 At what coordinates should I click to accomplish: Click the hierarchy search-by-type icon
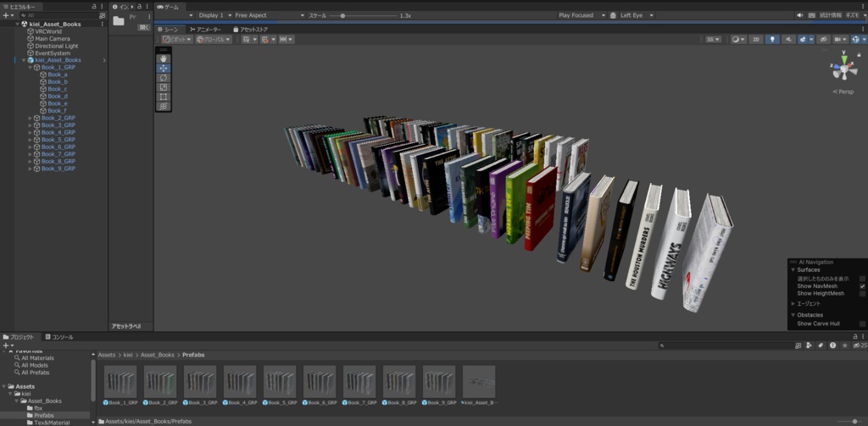[102, 15]
